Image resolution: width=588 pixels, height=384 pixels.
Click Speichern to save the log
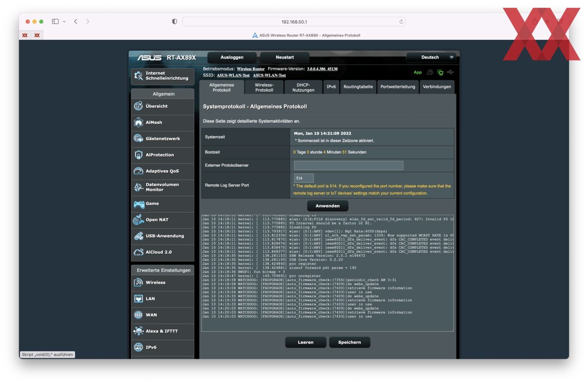[x=349, y=343]
